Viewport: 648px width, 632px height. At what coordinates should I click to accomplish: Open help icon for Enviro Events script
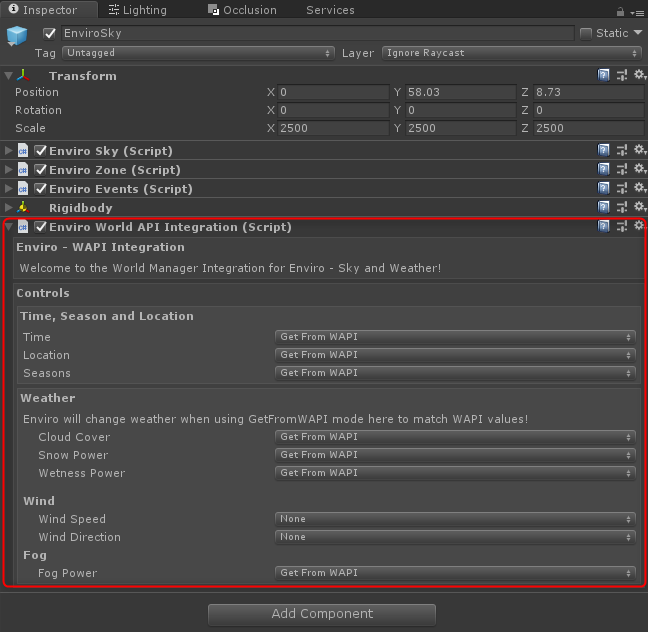click(x=604, y=188)
